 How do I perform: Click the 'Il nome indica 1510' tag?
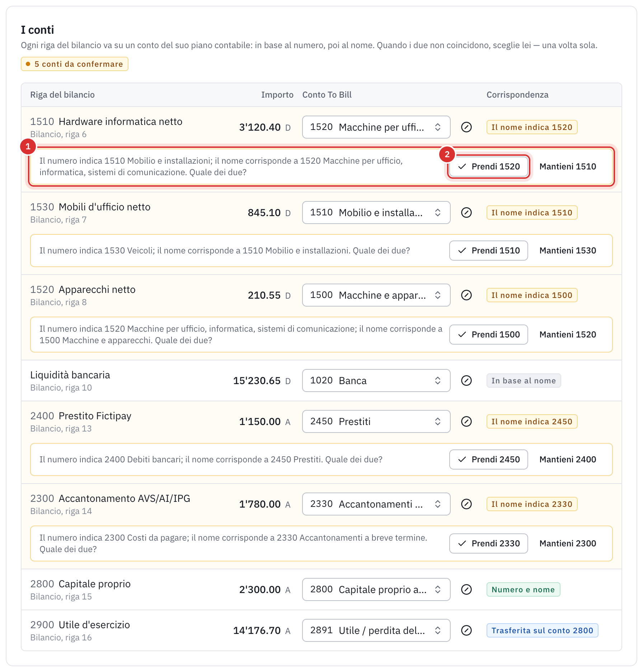coord(532,213)
